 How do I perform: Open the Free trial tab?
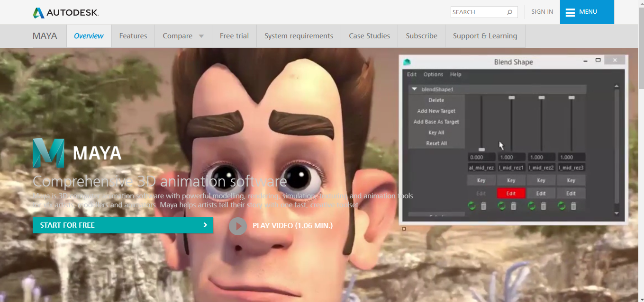[x=234, y=36]
